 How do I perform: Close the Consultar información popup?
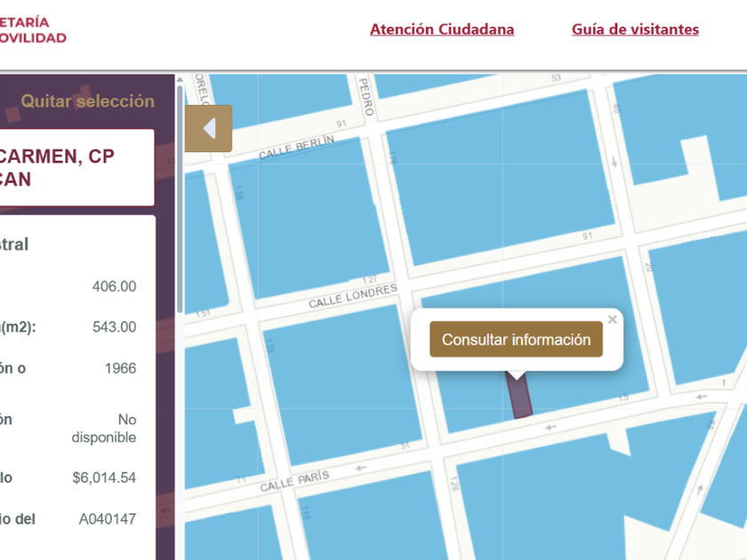(612, 319)
